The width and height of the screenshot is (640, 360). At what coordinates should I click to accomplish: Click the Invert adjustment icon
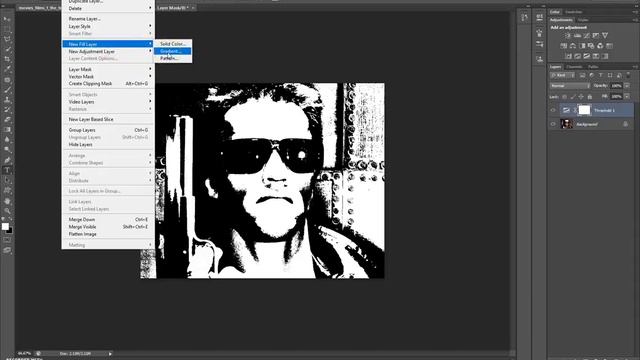point(568,56)
